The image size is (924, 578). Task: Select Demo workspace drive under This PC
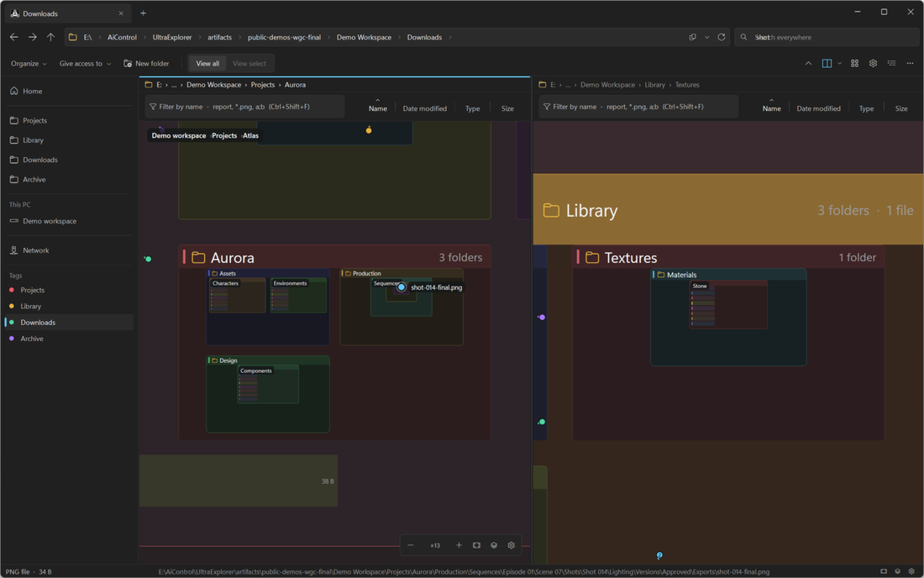(69, 221)
